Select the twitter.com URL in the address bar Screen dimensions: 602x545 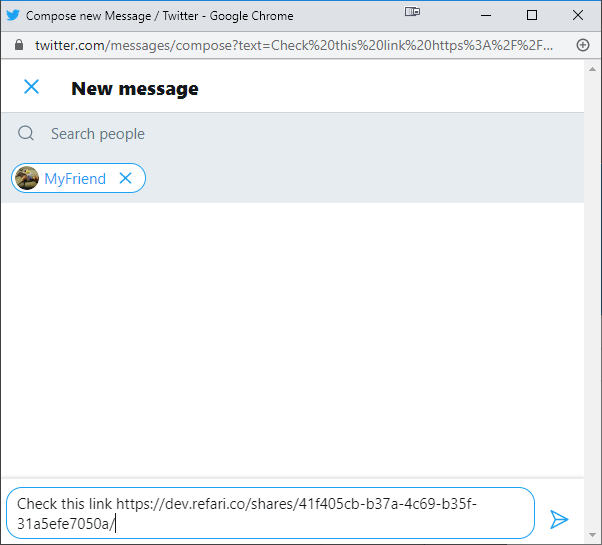(x=294, y=46)
